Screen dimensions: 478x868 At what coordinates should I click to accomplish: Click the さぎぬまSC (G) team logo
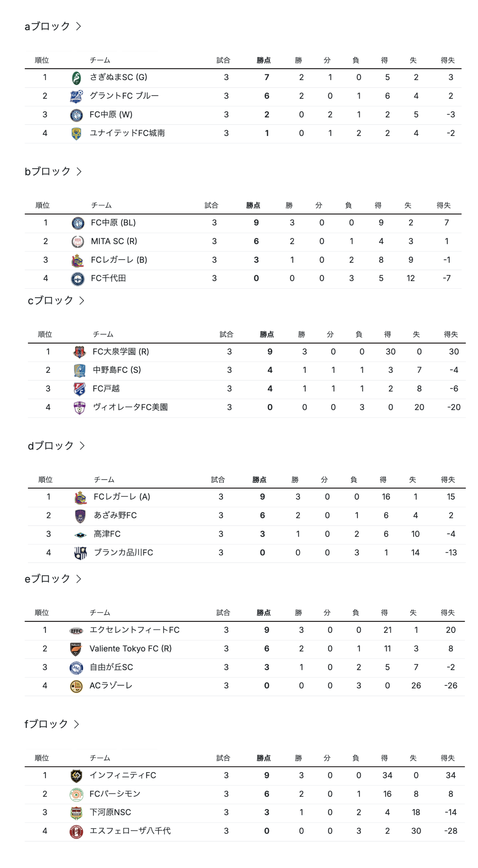point(77,78)
